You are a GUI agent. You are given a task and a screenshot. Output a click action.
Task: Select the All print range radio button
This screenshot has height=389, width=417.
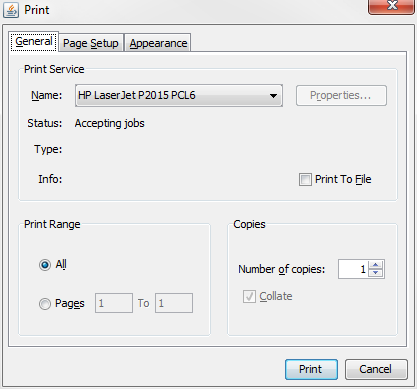click(45, 265)
